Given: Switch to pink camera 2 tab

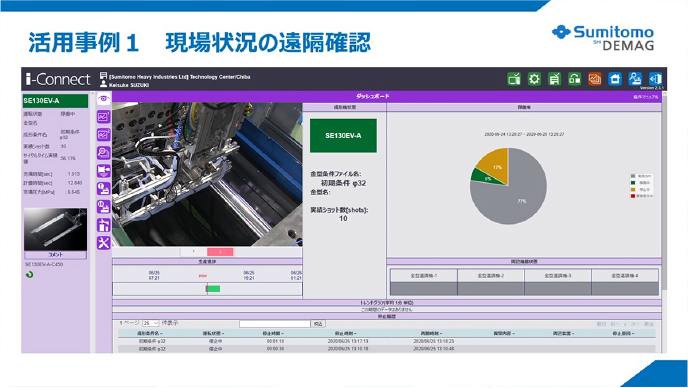Looking at the screenshot, I should coord(220,252).
